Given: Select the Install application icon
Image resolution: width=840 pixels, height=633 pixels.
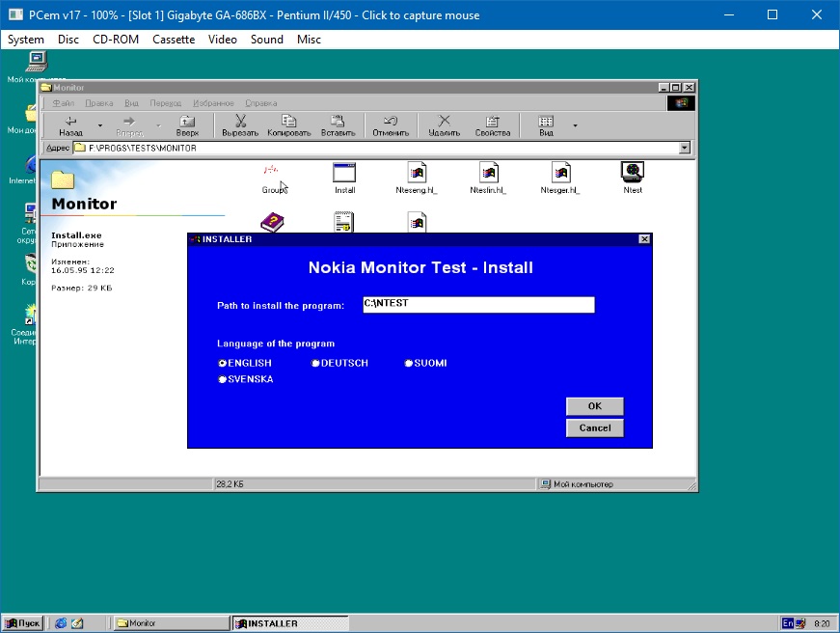Looking at the screenshot, I should [x=344, y=174].
